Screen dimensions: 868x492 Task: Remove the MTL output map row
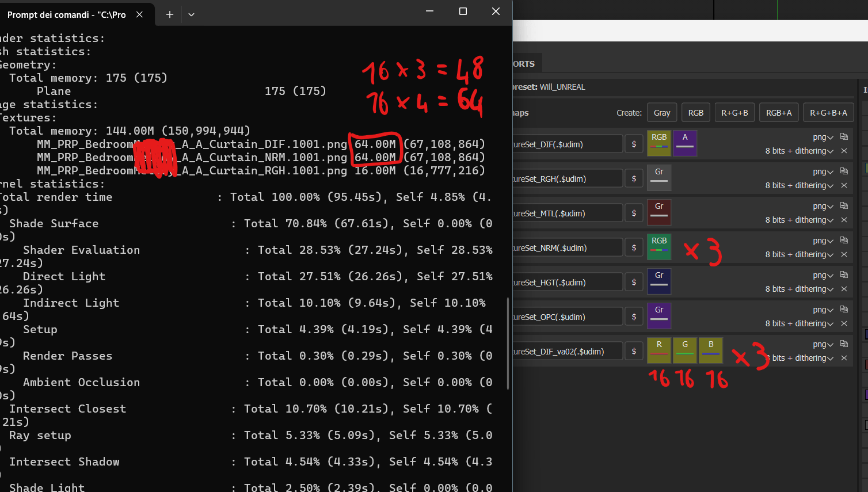[x=844, y=220]
